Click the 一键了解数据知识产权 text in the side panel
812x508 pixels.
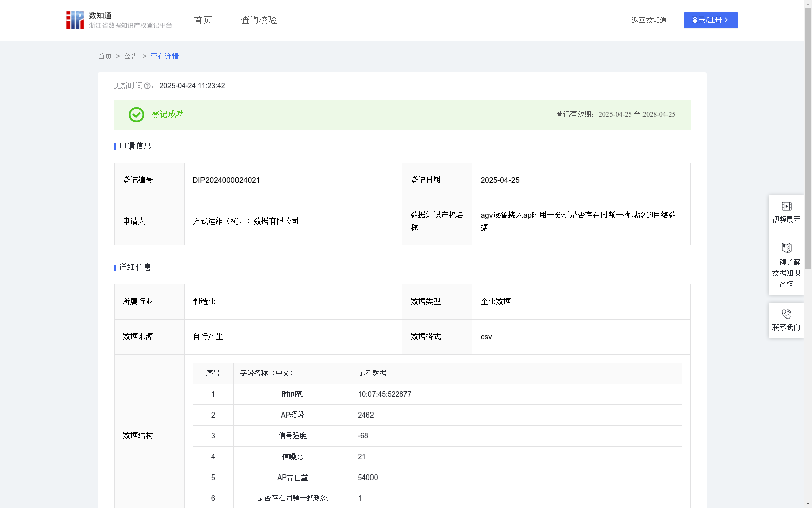pos(786,273)
